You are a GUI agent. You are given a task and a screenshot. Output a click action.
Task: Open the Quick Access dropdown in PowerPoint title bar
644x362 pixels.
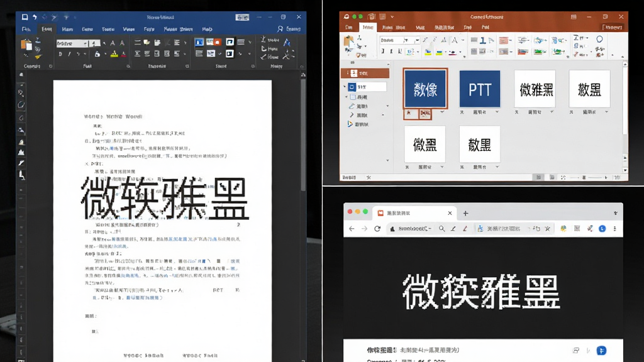392,17
